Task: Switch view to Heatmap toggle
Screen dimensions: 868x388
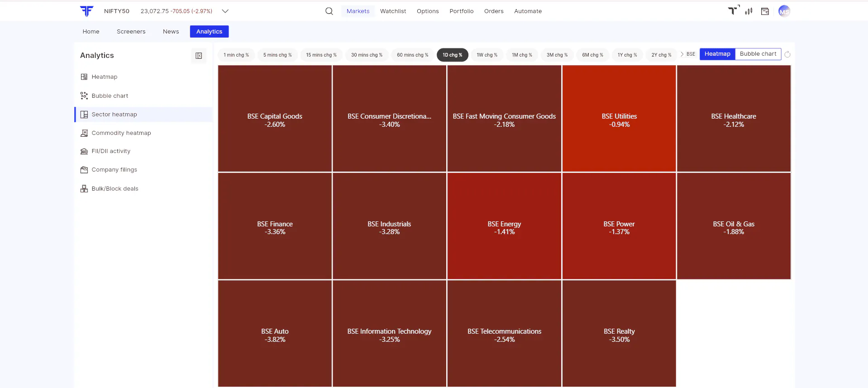Action: (717, 54)
